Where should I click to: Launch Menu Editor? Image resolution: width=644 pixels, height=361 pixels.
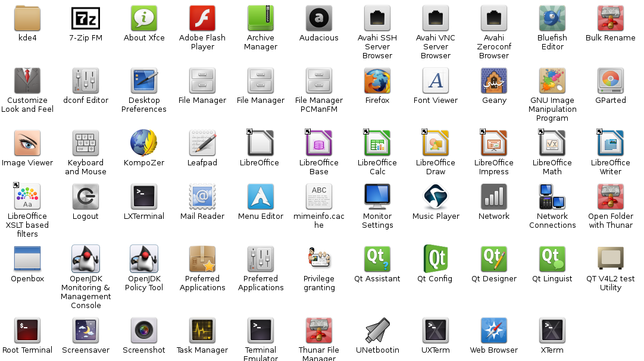260,196
